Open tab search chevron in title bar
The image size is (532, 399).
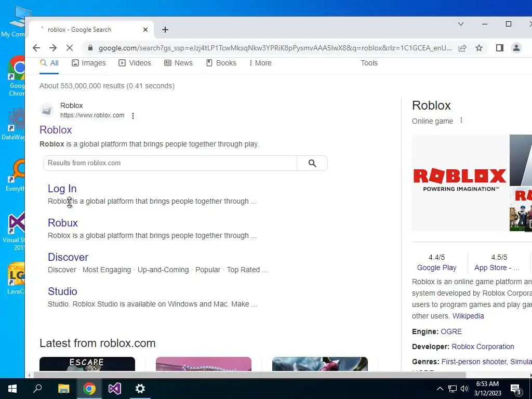(x=461, y=24)
